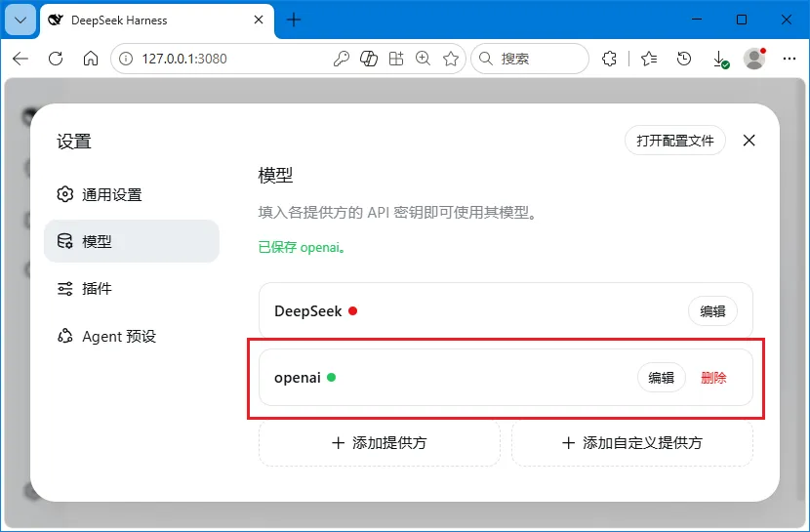Reload the current page
The image size is (810, 532).
tap(56, 59)
